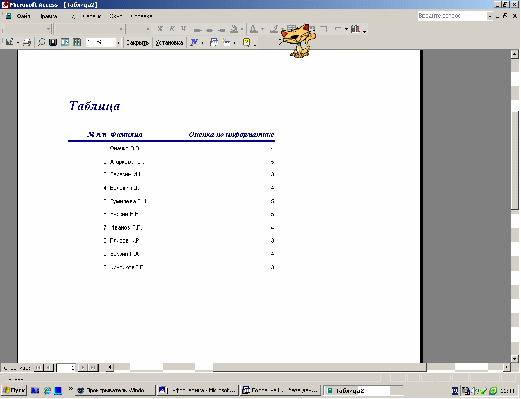Screen dimensions: 521x399
Task: Click the Установка button
Action: click(x=169, y=43)
